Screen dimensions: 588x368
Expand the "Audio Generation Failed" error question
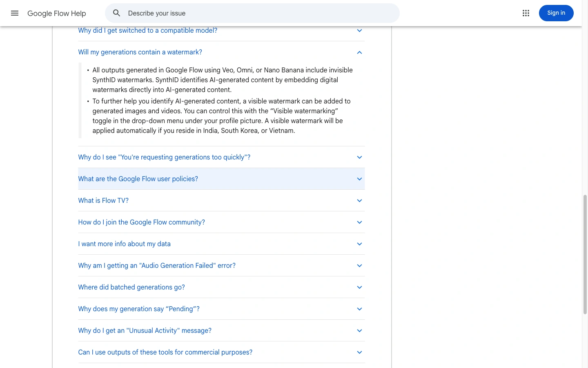coord(221,266)
